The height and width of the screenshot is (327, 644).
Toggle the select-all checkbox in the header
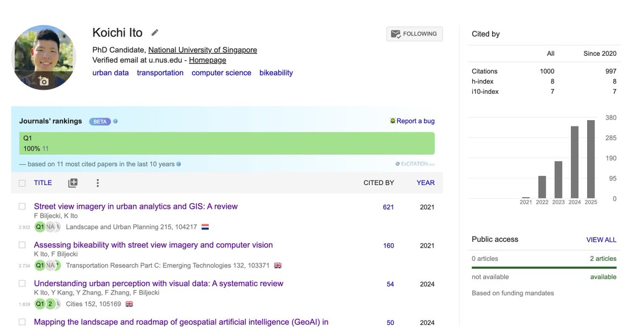tap(22, 183)
